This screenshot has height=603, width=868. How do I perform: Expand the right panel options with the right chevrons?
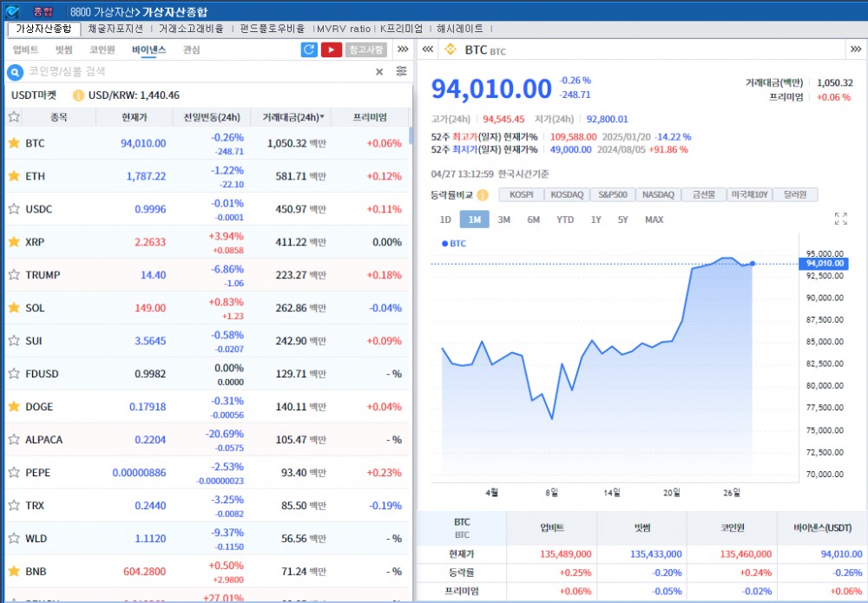pyautogui.click(x=855, y=49)
